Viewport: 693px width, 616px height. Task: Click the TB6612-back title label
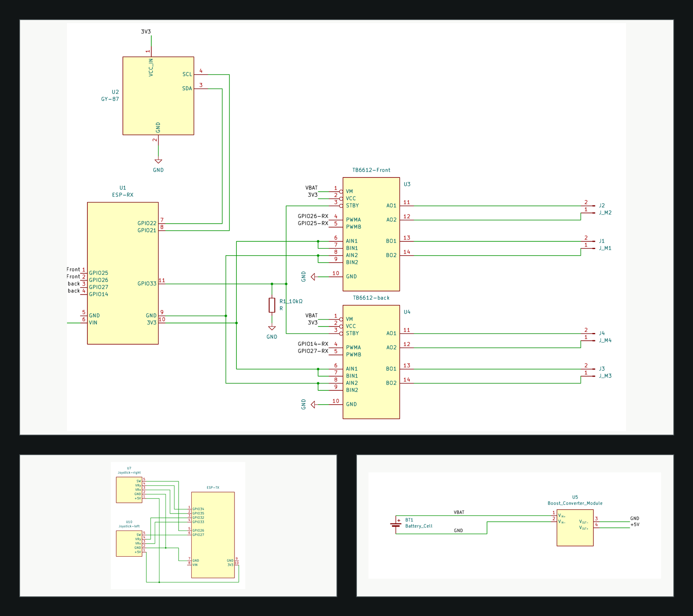[x=371, y=298]
